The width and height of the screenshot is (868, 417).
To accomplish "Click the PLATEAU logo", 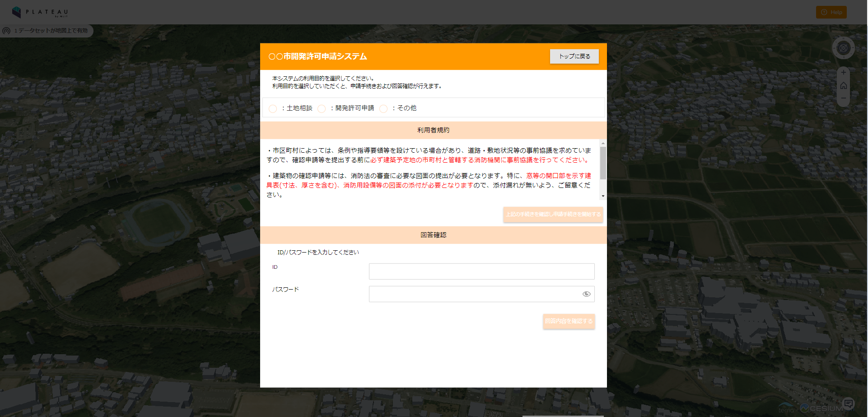I will pos(40,12).
